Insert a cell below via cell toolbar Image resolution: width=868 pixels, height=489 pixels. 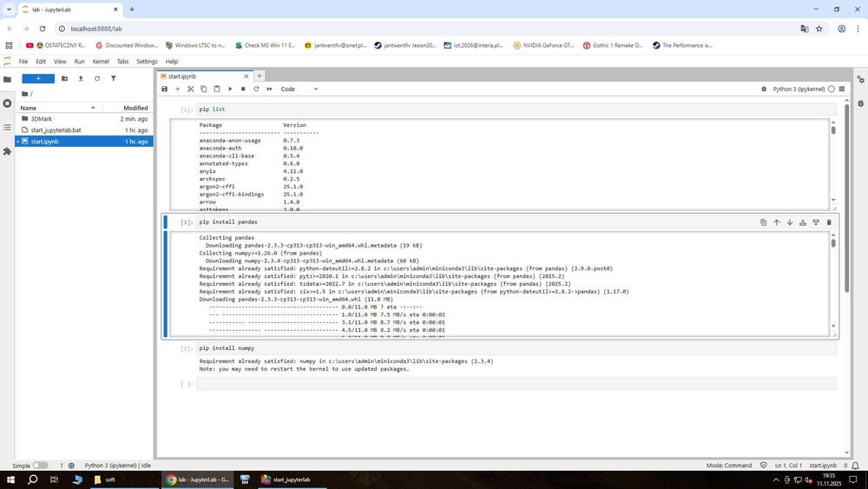pos(816,222)
